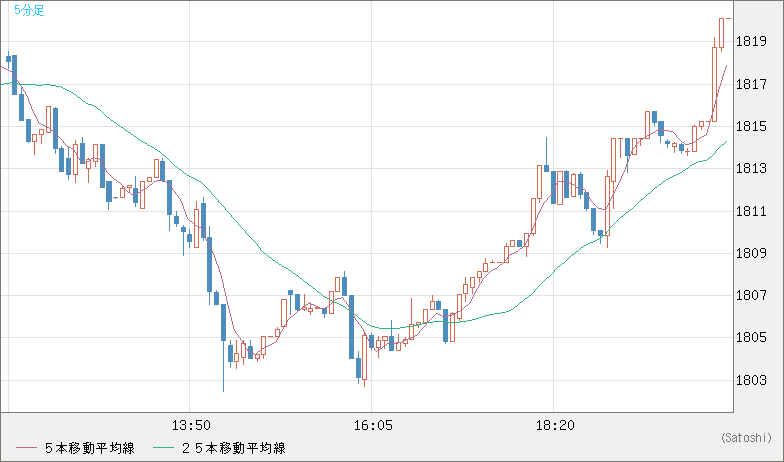Click the 1811 price axis label
The width and height of the screenshot is (784, 462).
click(752, 211)
